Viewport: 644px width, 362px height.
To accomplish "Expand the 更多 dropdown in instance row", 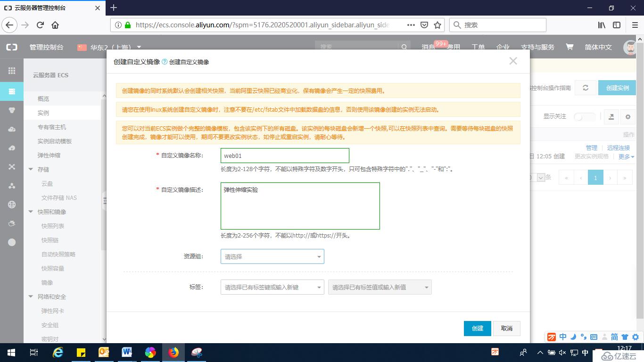I will click(x=626, y=156).
